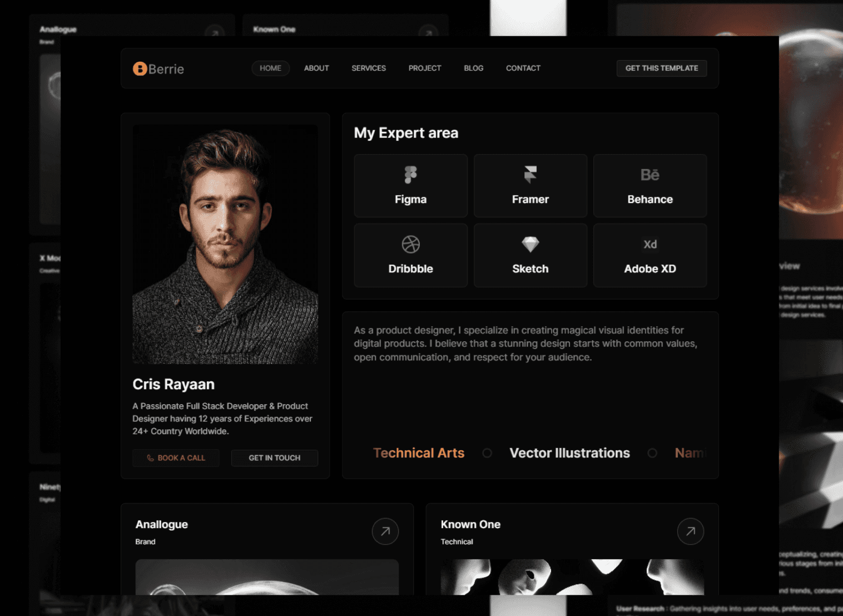Click the Sketch label
The height and width of the screenshot is (616, 843).
[x=530, y=269]
